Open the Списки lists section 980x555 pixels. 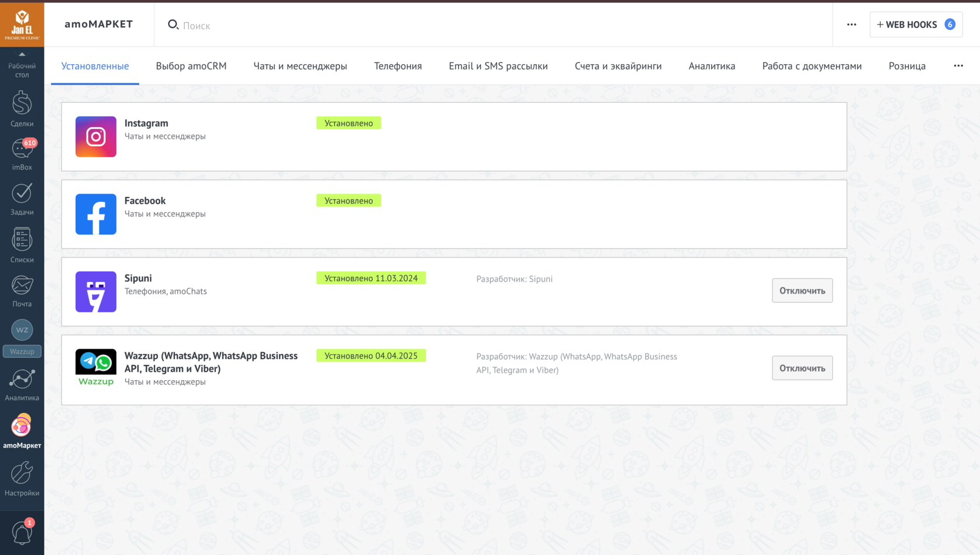22,245
